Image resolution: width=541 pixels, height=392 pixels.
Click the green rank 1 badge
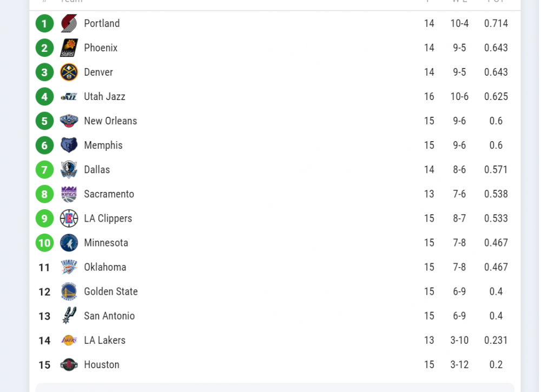tap(44, 24)
